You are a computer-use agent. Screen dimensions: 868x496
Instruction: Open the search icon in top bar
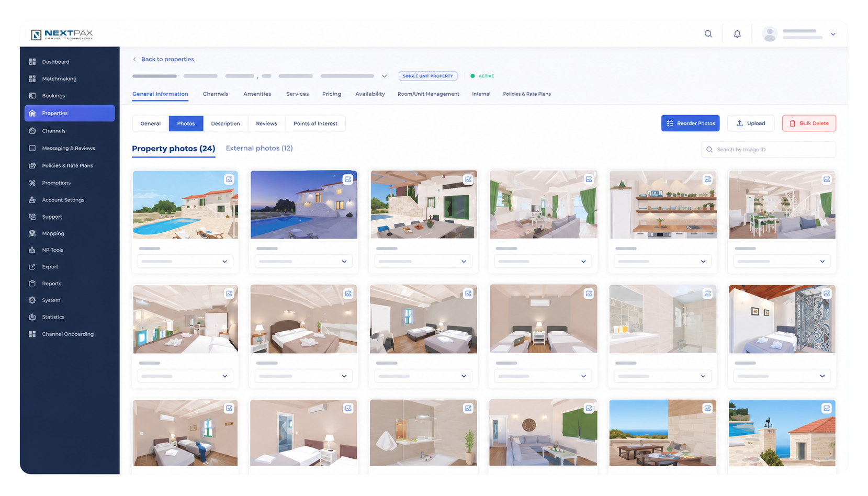[708, 34]
